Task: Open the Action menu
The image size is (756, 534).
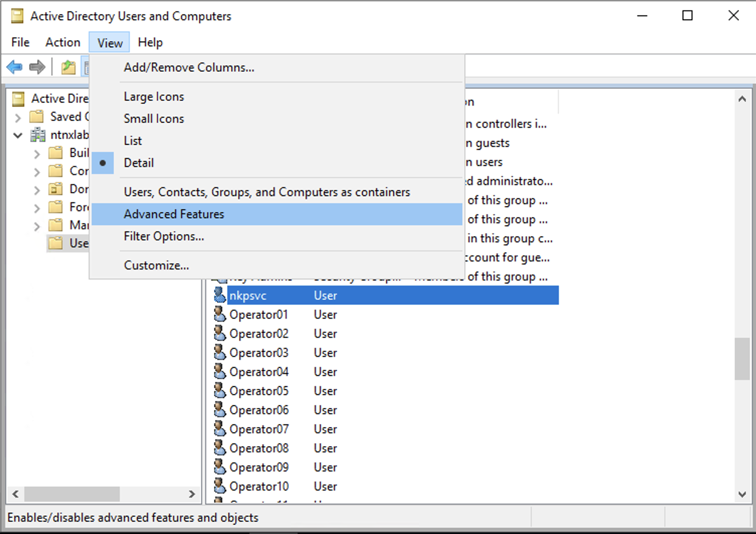Action: tap(62, 43)
